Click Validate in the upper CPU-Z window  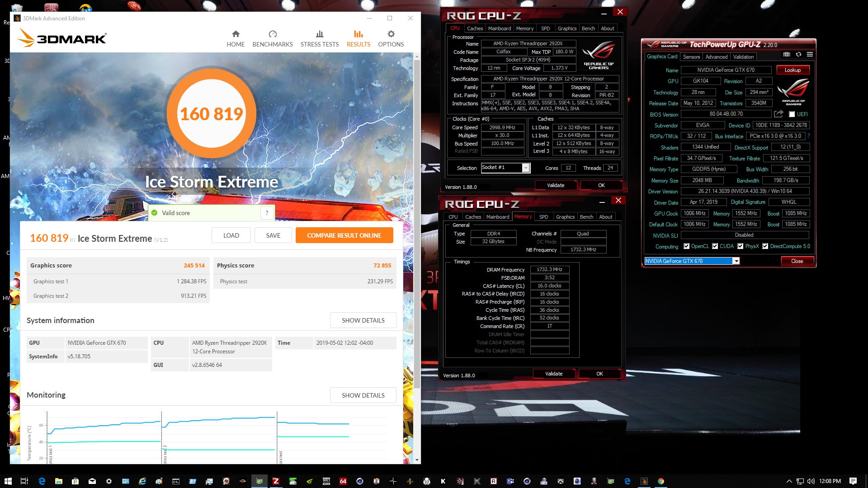pyautogui.click(x=556, y=185)
